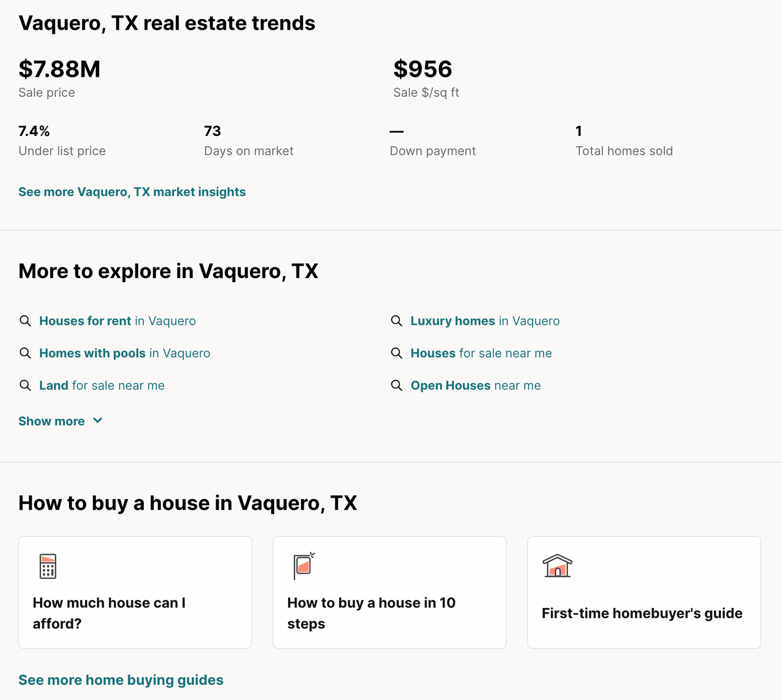Click the house icon on first-time homebuyer card

[557, 566]
